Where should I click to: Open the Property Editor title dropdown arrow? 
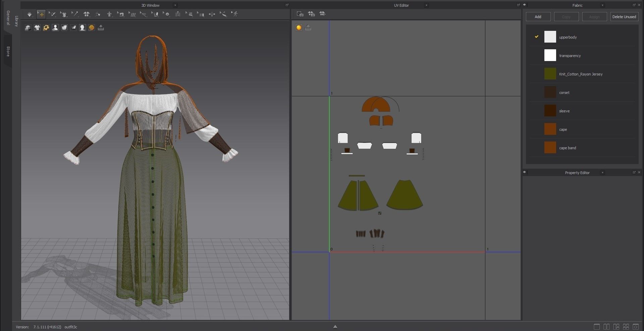pos(602,172)
